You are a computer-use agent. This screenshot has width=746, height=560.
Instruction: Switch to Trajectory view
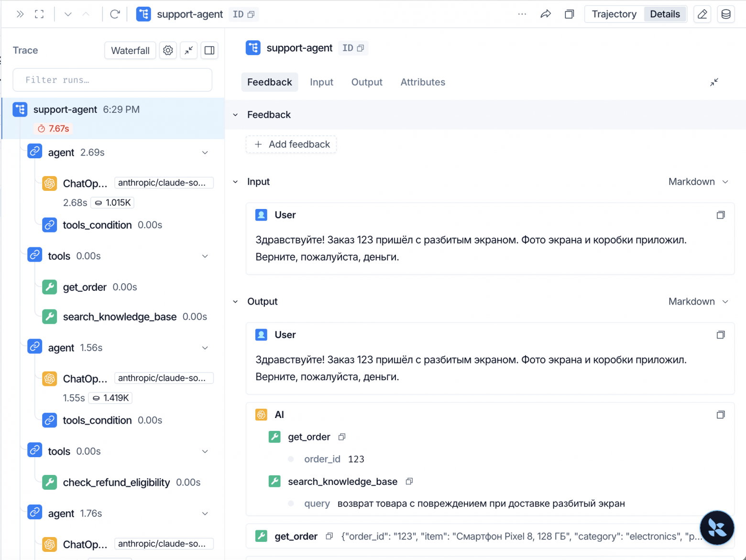pyautogui.click(x=614, y=14)
